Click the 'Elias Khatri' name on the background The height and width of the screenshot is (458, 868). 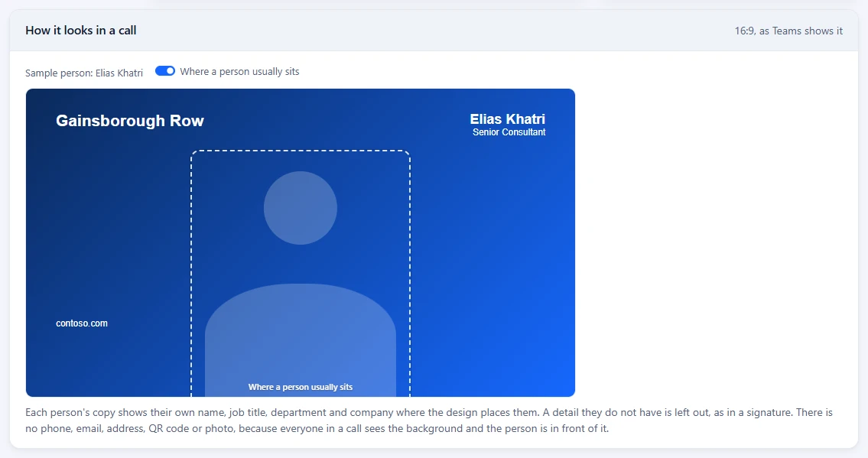coord(508,119)
